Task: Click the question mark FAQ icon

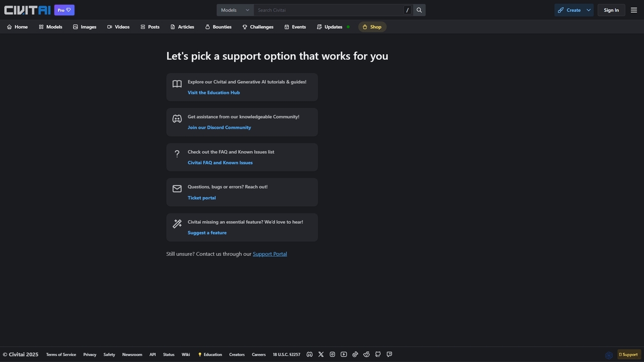Action: (x=177, y=154)
